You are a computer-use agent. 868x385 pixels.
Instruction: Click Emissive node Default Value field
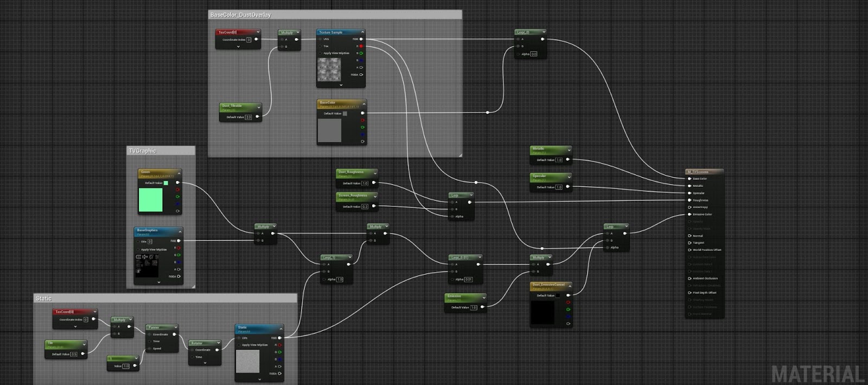coord(473,307)
